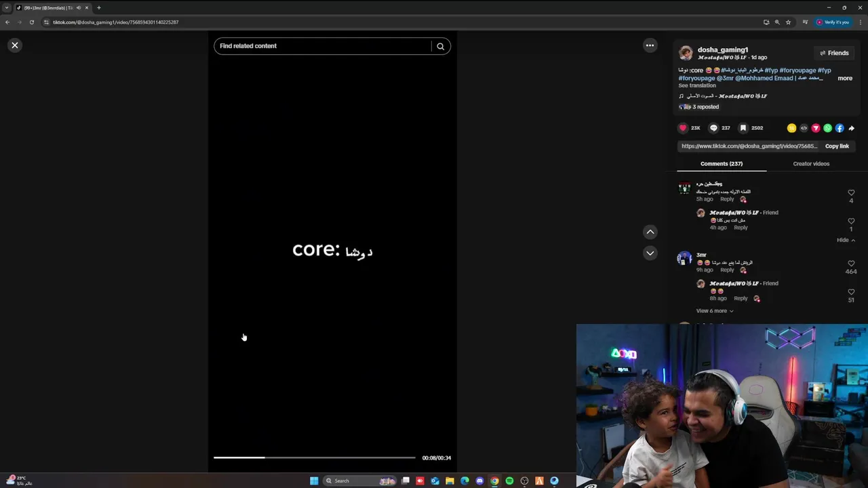Open weather widget showing 23°C

[x=18, y=481]
